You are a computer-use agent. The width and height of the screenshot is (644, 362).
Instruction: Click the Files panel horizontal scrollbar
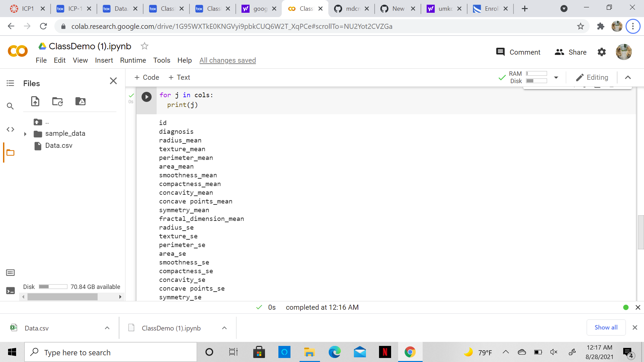(x=62, y=297)
